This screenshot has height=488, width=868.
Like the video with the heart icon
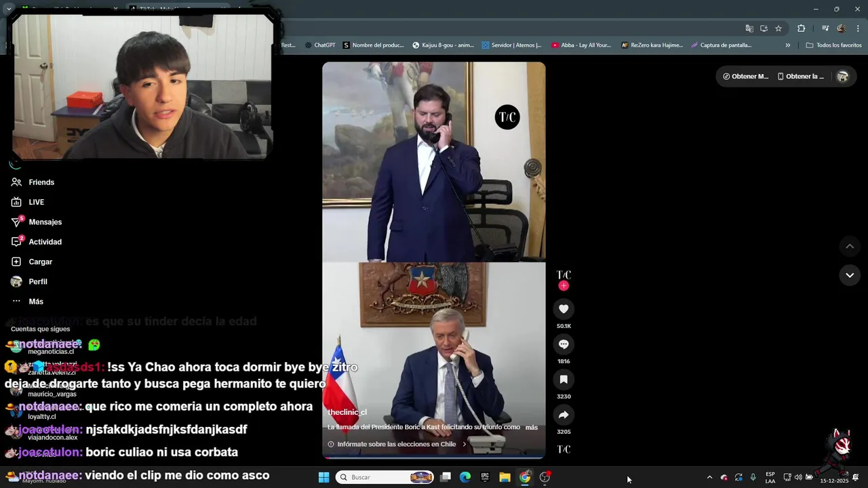coord(564,309)
